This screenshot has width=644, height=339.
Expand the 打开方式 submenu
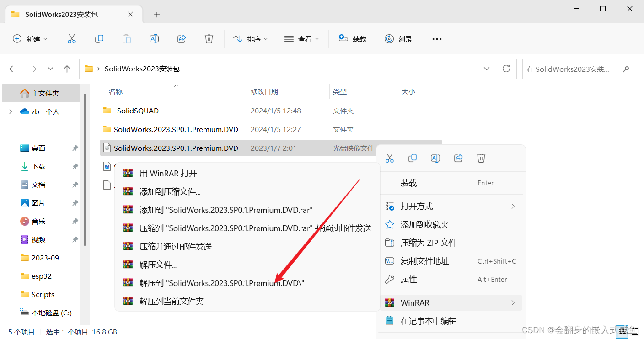point(451,207)
